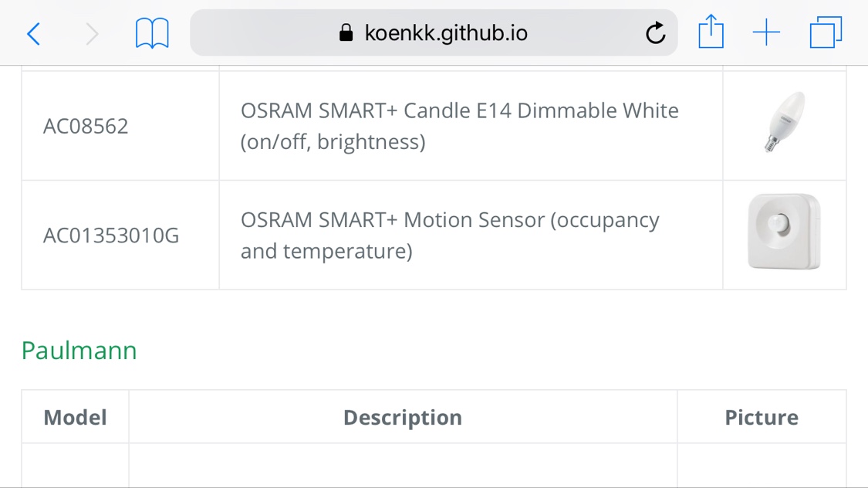Image resolution: width=868 pixels, height=488 pixels.
Task: Click the Model column header
Action: click(x=76, y=417)
